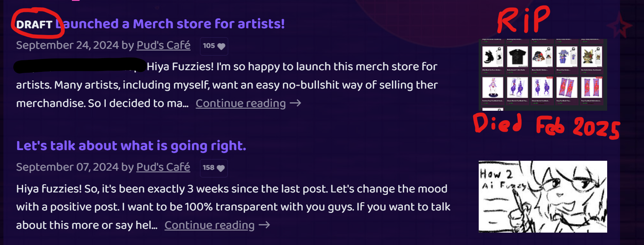Click the DRAFT label on first post

[x=34, y=24]
